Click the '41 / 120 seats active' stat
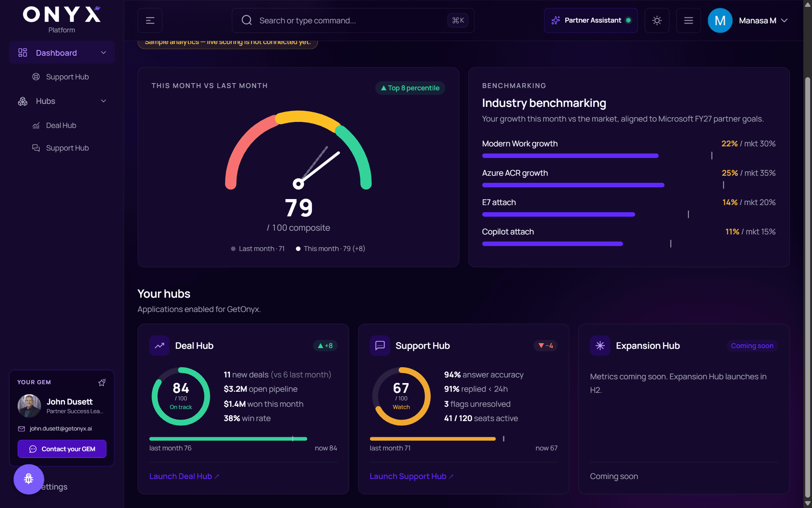812x508 pixels. coord(481,418)
